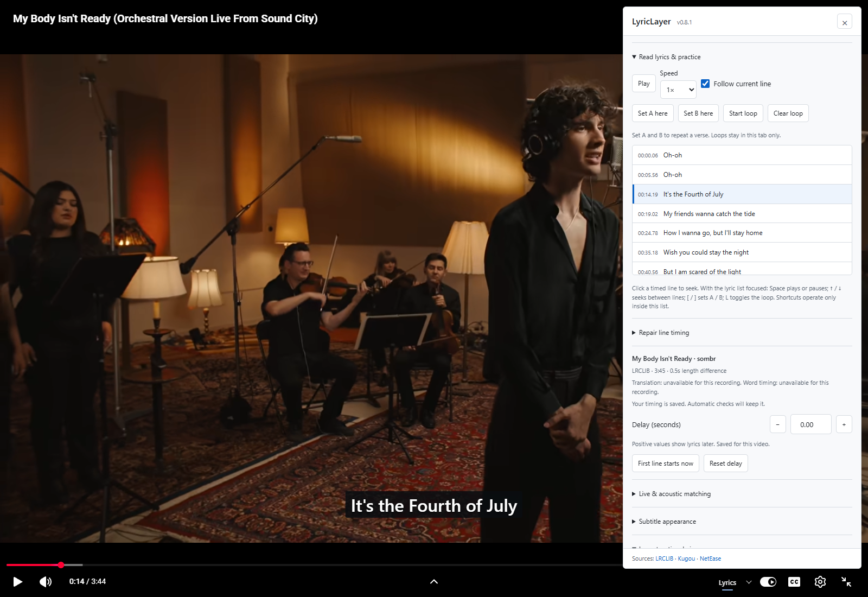The image size is (868, 597).
Task: Click the red video progress bar scrubber
Action: (x=61, y=565)
